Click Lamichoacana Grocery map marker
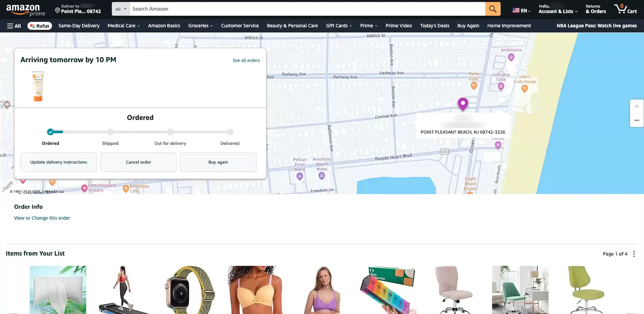The image size is (644, 314). tap(84, 189)
